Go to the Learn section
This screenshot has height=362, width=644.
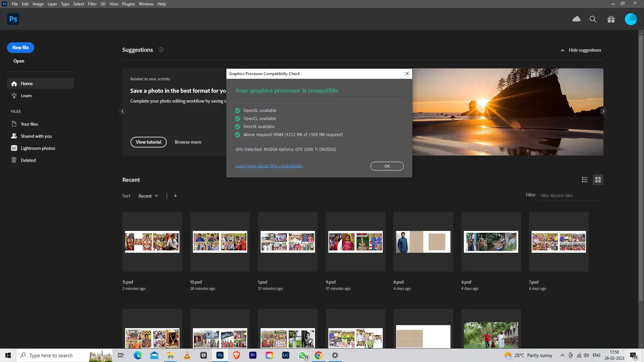point(26,96)
